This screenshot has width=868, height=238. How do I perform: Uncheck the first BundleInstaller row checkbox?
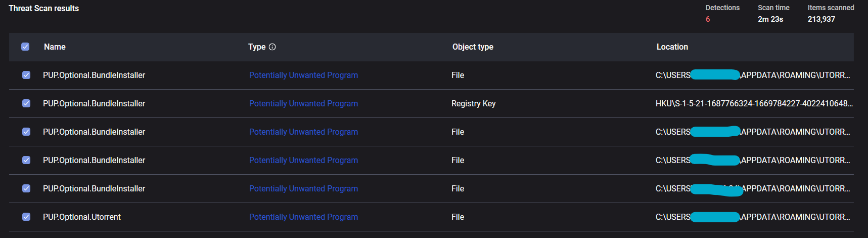(26, 75)
